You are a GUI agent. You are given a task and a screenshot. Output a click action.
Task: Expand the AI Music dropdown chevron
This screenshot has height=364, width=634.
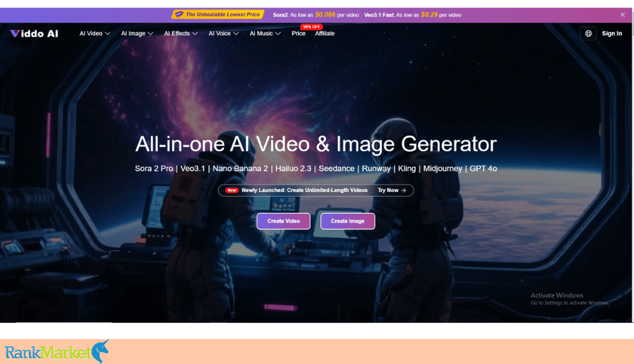pyautogui.click(x=278, y=34)
